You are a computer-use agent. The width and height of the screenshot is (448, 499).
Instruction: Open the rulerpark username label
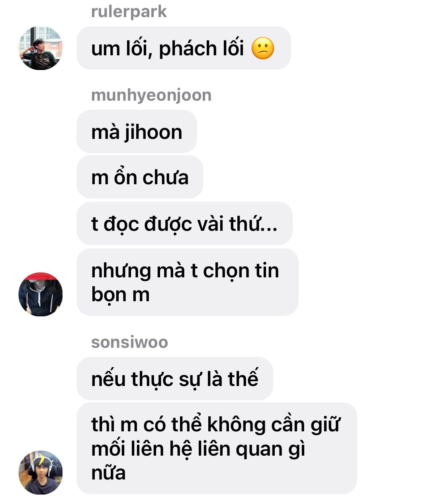[x=129, y=12]
